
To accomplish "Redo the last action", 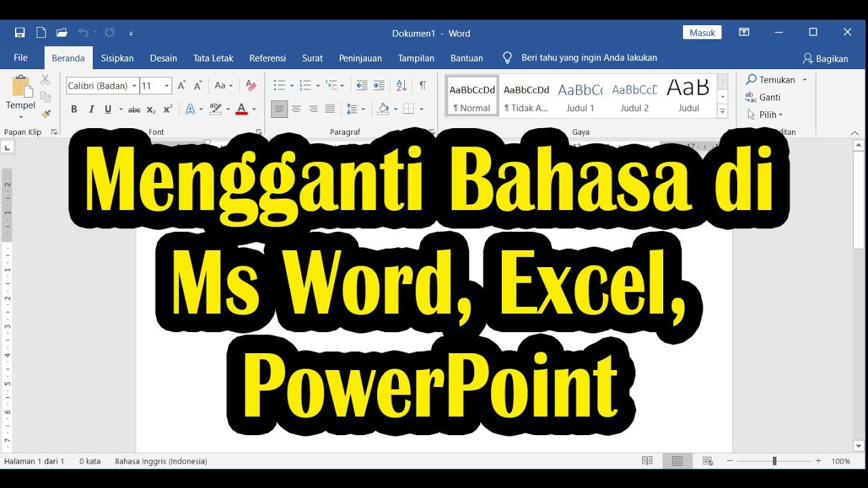I will point(110,33).
